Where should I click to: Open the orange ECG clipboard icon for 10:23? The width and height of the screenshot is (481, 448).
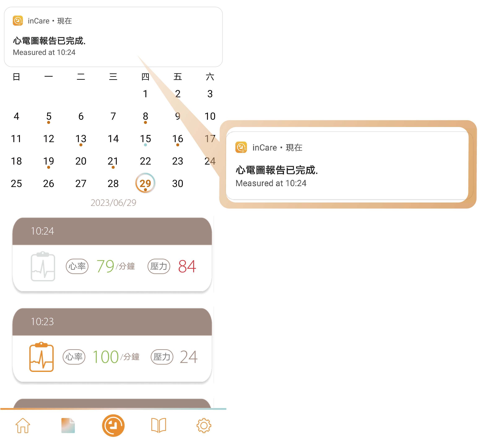[41, 357]
